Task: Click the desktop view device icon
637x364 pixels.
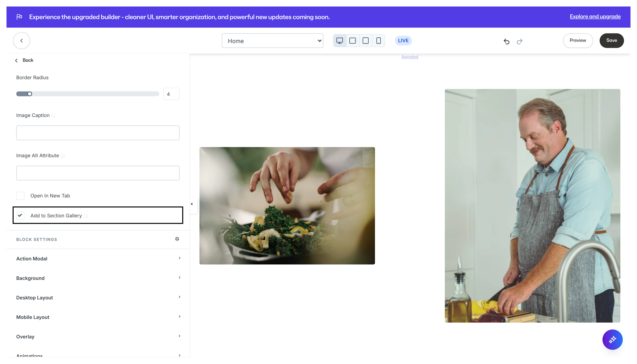Action: click(339, 41)
